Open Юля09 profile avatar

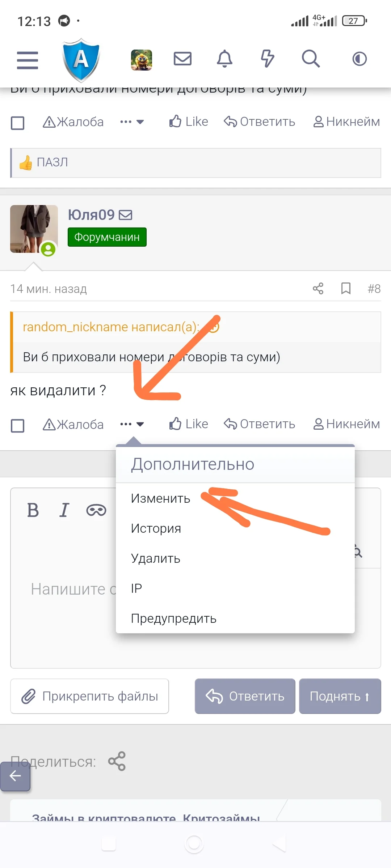tap(34, 229)
